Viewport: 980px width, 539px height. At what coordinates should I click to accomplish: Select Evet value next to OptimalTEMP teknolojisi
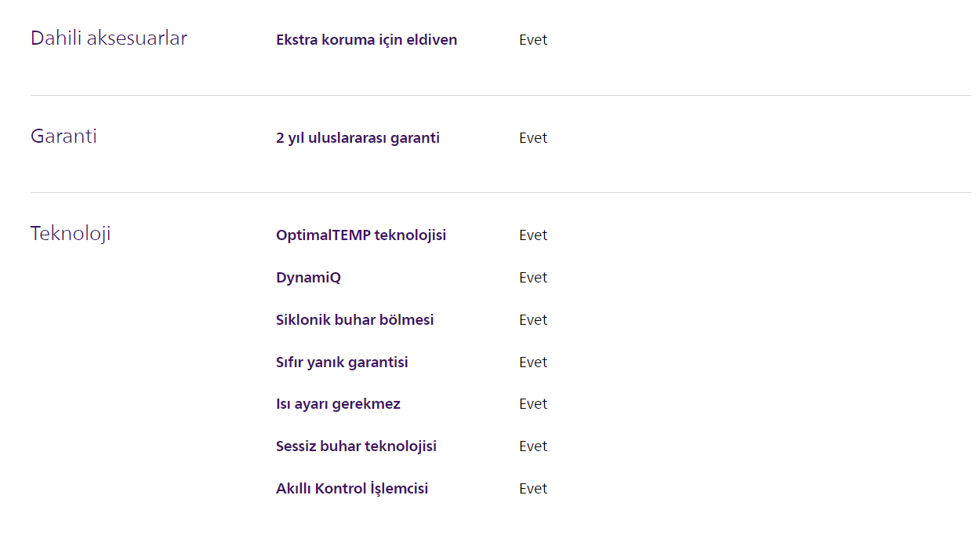pos(533,235)
